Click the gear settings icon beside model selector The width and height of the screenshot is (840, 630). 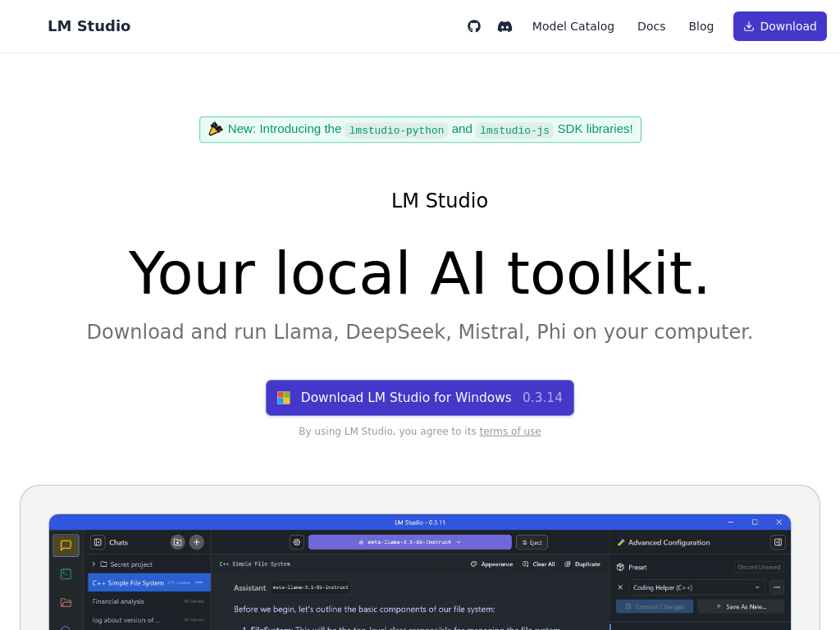point(297,542)
